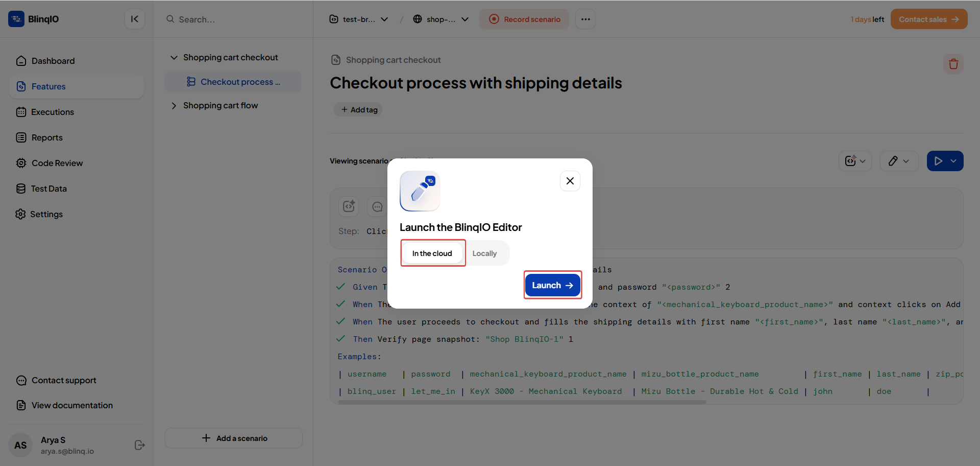
Task: Run the scenario with the play button
Action: click(x=938, y=161)
